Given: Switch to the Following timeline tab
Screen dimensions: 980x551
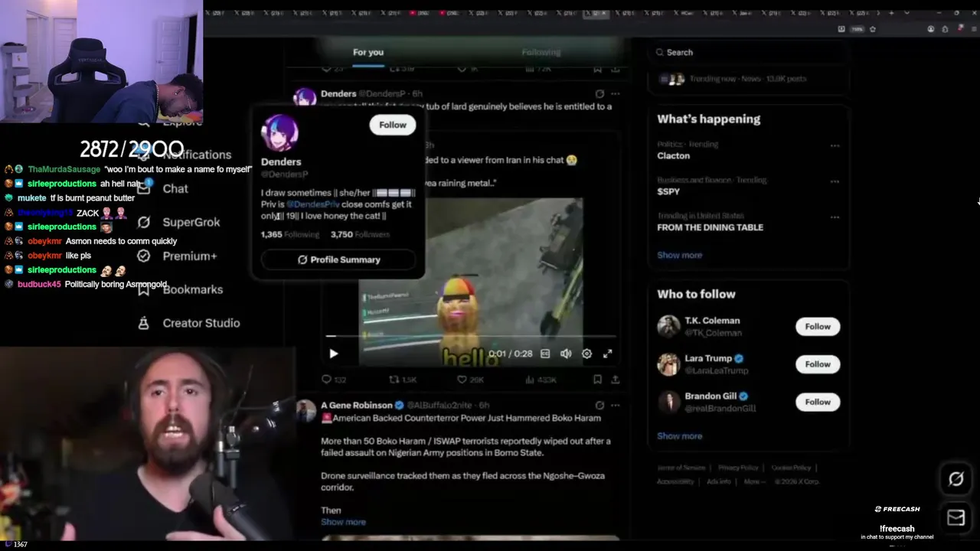Looking at the screenshot, I should 541,52.
